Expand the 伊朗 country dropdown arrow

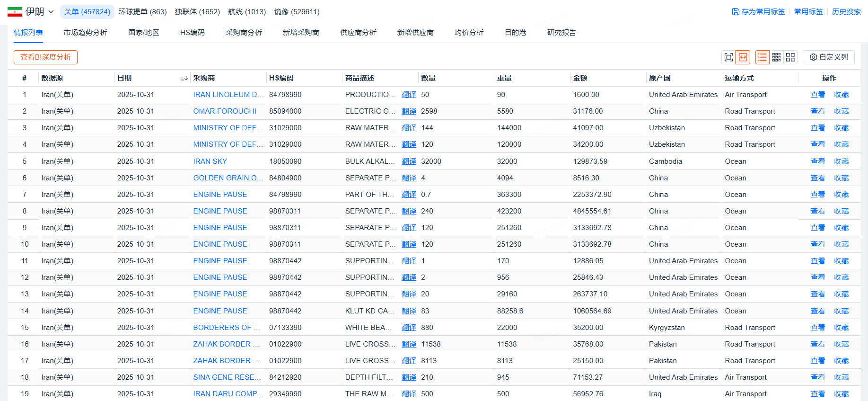[x=51, y=12]
